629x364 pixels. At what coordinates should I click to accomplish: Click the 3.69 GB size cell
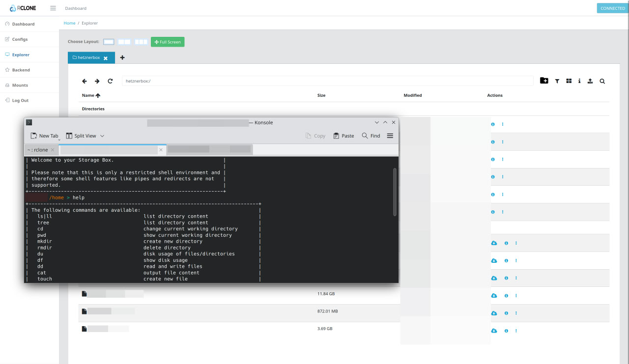[x=325, y=329]
